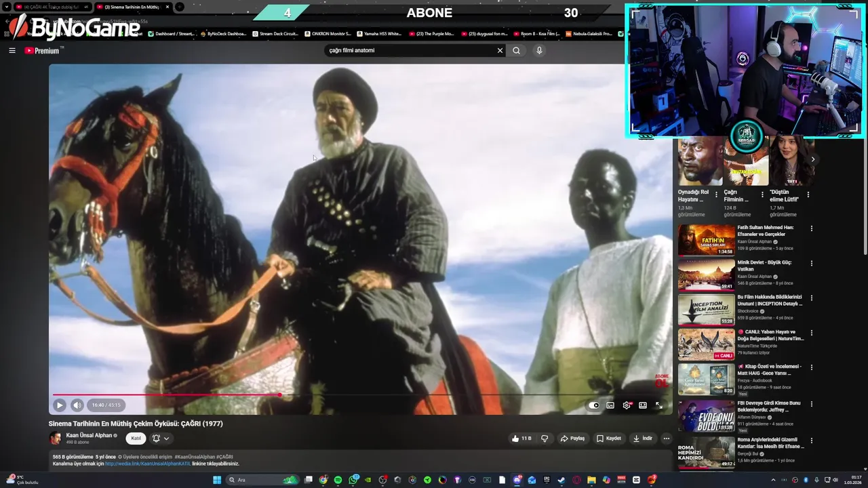Open The Purple Mo... bookmark
The height and width of the screenshot is (488, 868).
click(x=431, y=33)
